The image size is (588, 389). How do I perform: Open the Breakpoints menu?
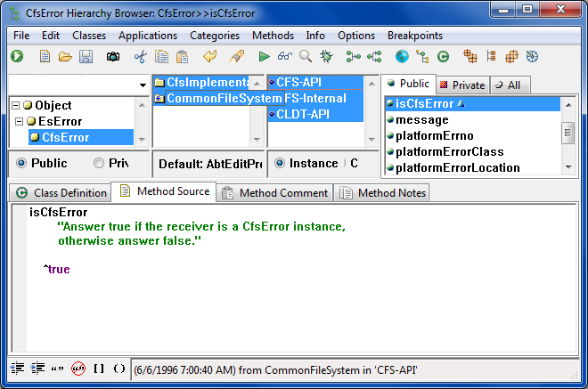tap(414, 36)
